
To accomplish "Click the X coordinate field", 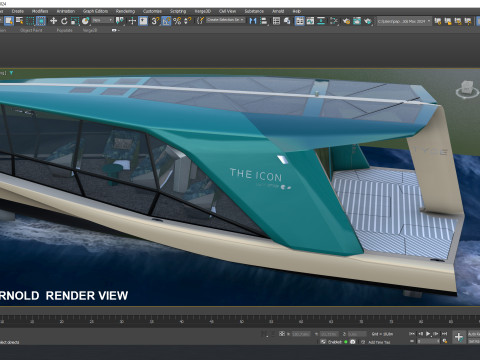I will [301, 334].
